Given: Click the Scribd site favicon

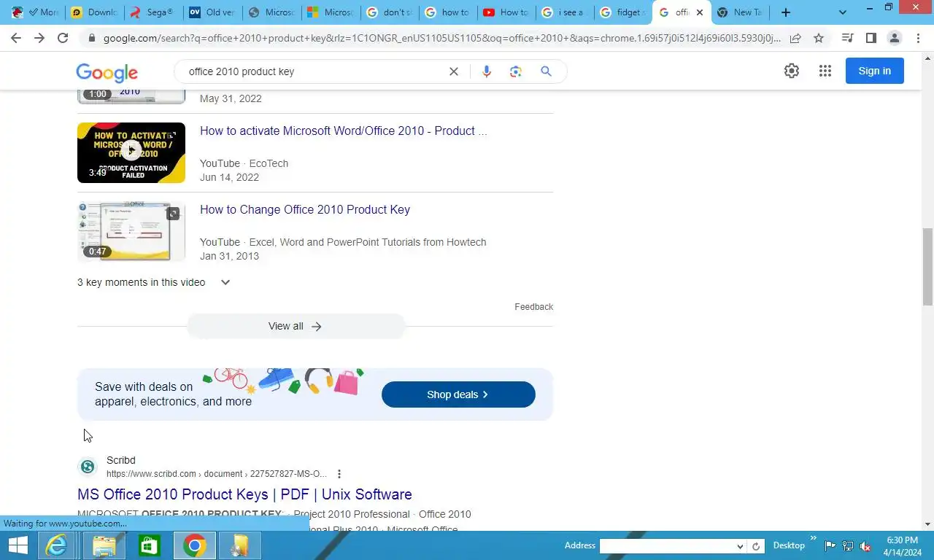Looking at the screenshot, I should coord(88,467).
